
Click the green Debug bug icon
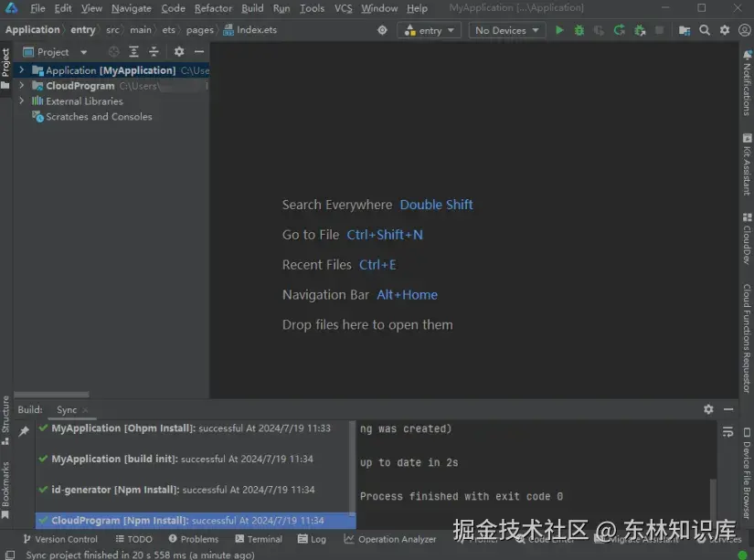pos(579,30)
